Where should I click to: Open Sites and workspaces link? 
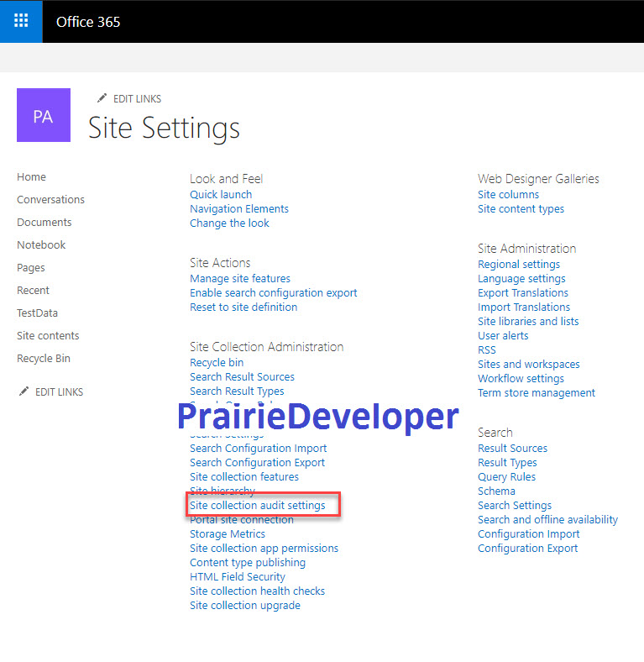coord(529,365)
